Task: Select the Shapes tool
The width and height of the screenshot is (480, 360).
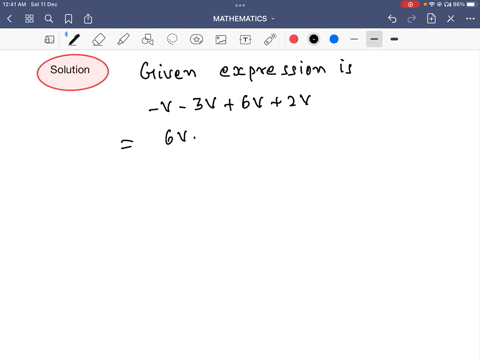Action: [148, 40]
